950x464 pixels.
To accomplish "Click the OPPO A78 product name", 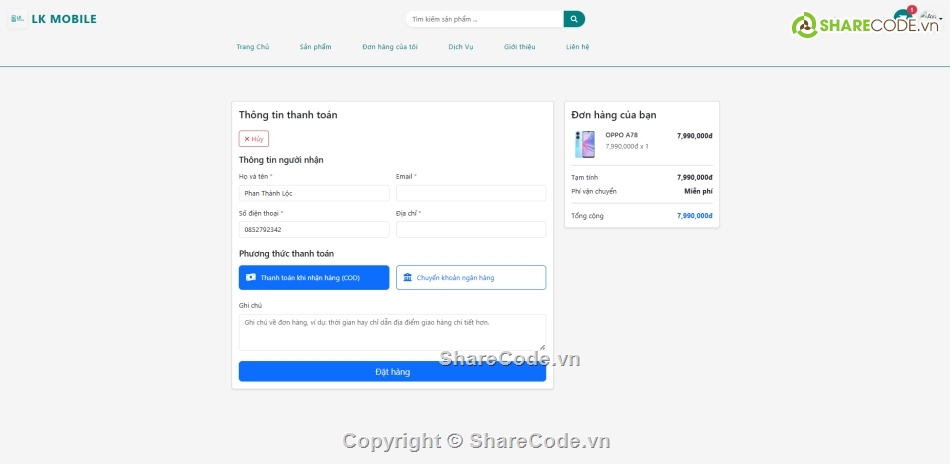I will click(x=622, y=134).
